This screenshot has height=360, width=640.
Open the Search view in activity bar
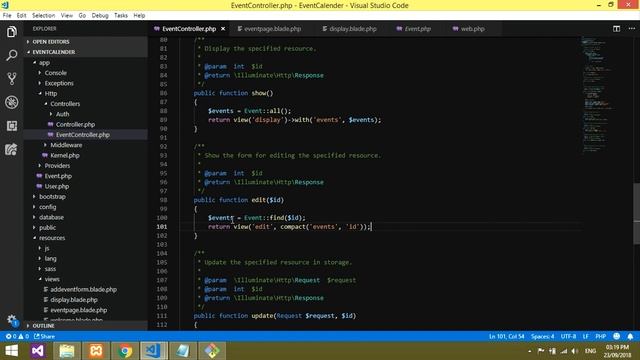[x=11, y=55]
